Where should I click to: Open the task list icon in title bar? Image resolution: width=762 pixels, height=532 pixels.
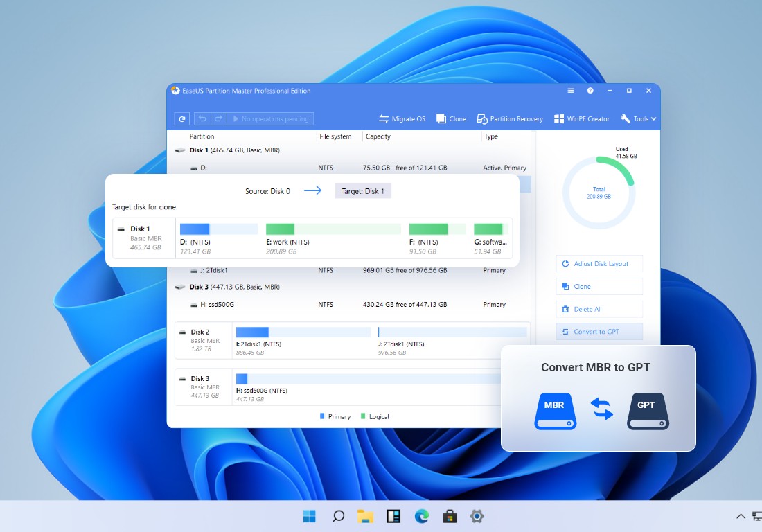(x=571, y=91)
